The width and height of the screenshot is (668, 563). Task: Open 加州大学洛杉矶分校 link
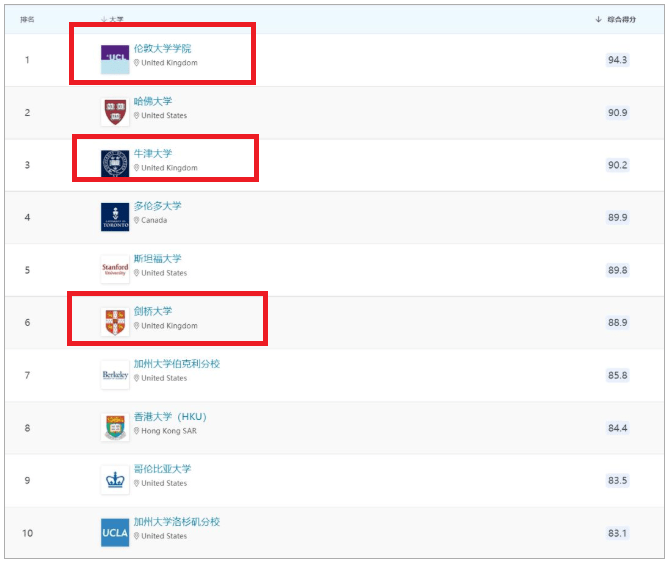click(x=177, y=522)
